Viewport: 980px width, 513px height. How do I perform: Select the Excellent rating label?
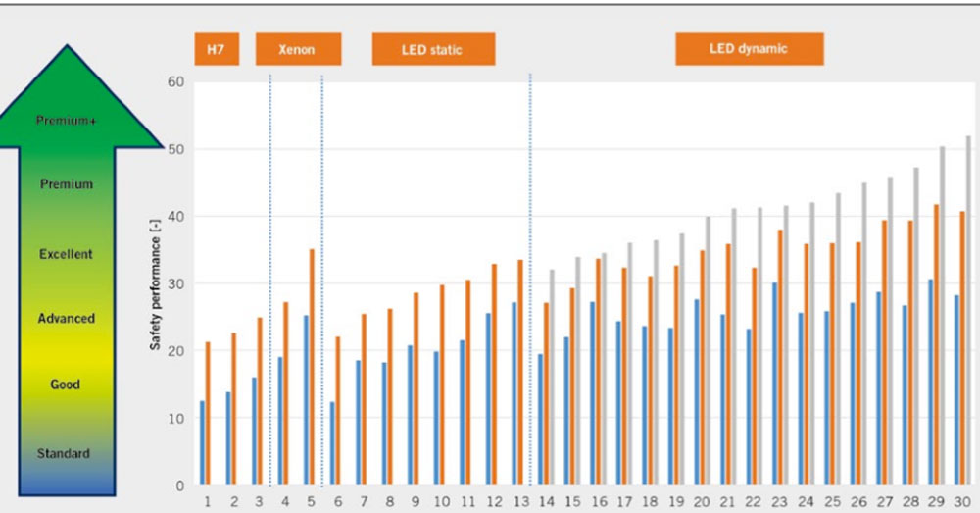[66, 254]
